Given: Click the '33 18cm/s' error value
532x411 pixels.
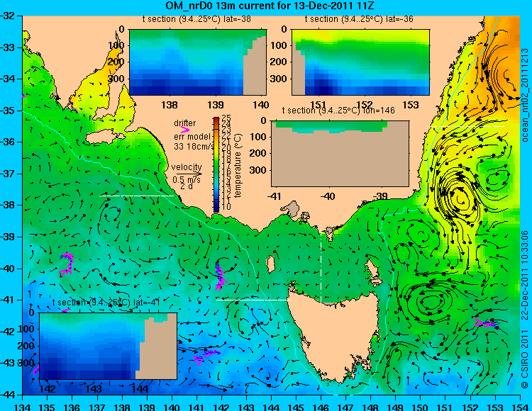Looking at the screenshot, I should click(194, 146).
